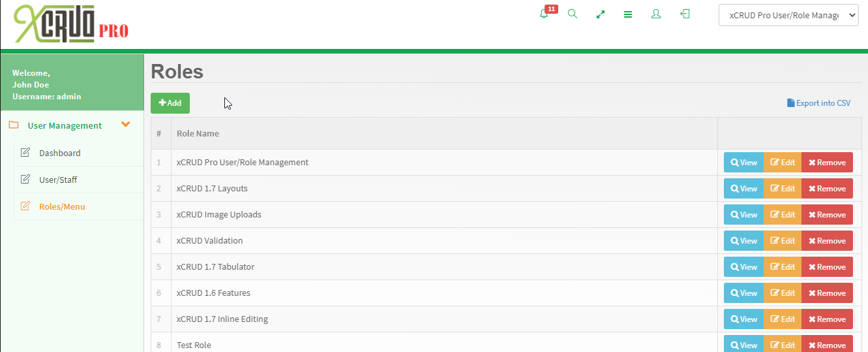View the xCRUD Validation role
Viewport: 868px width, 352px height.
point(743,241)
